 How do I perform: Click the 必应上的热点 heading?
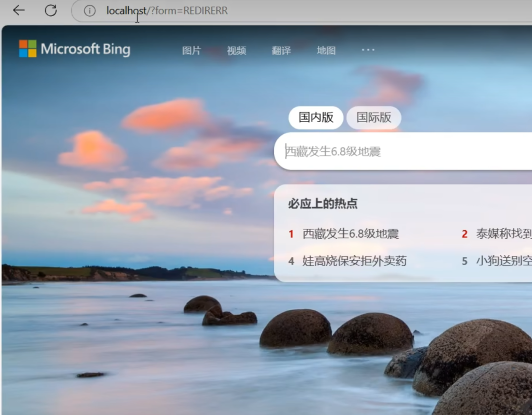323,204
